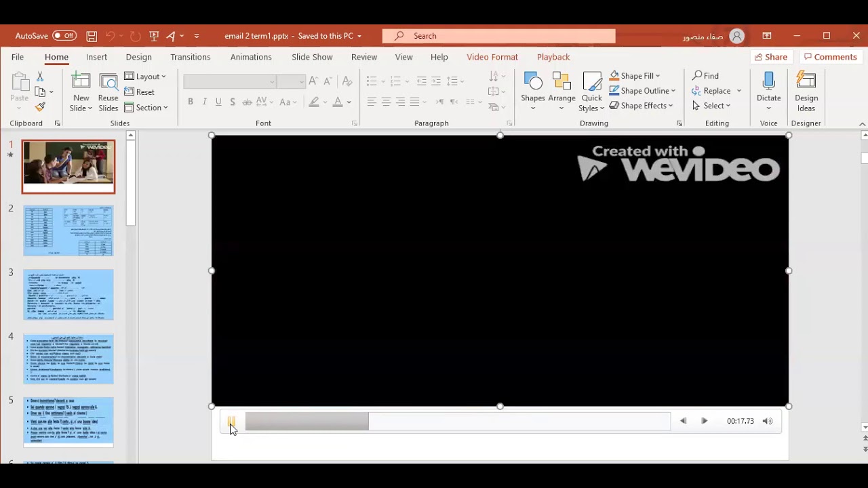
Task: Justify the paragraph text
Action: pos(414,102)
